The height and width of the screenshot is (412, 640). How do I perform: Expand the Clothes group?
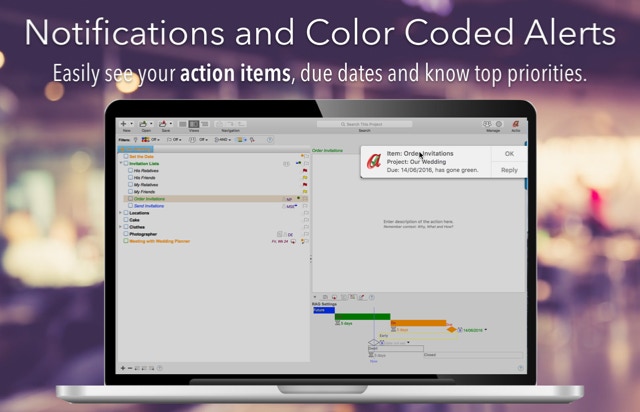click(120, 227)
